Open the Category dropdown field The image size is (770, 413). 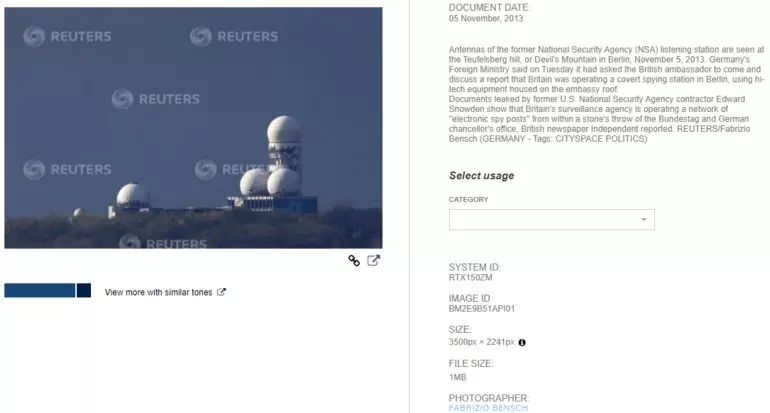551,220
